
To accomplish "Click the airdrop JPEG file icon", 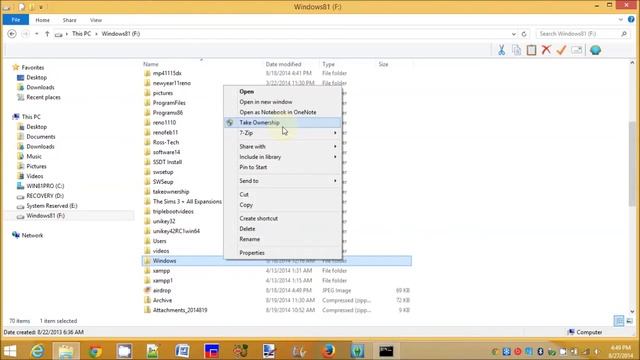I will pyautogui.click(x=147, y=290).
